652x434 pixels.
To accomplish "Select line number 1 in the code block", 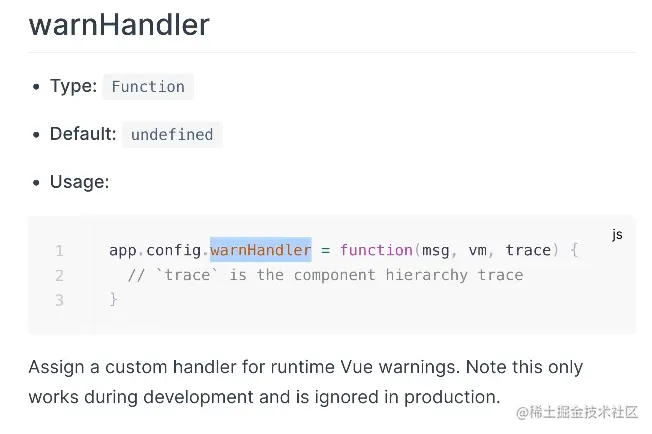I will pyautogui.click(x=60, y=250).
